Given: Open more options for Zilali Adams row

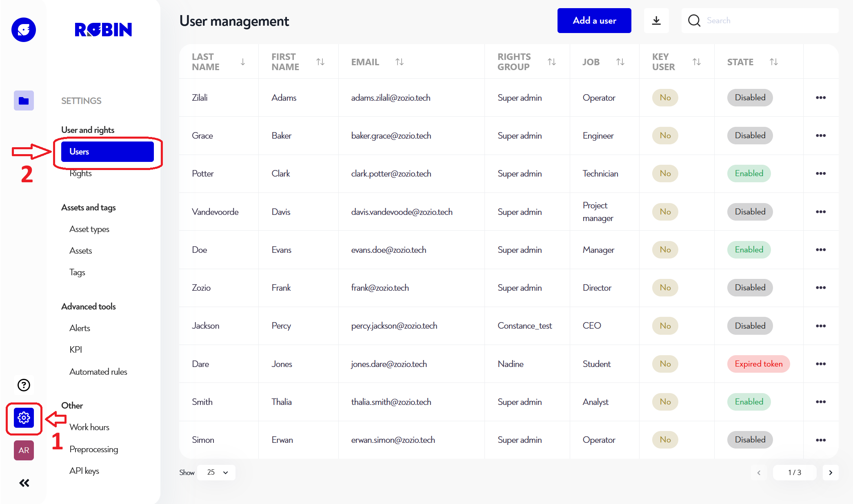Looking at the screenshot, I should (821, 97).
